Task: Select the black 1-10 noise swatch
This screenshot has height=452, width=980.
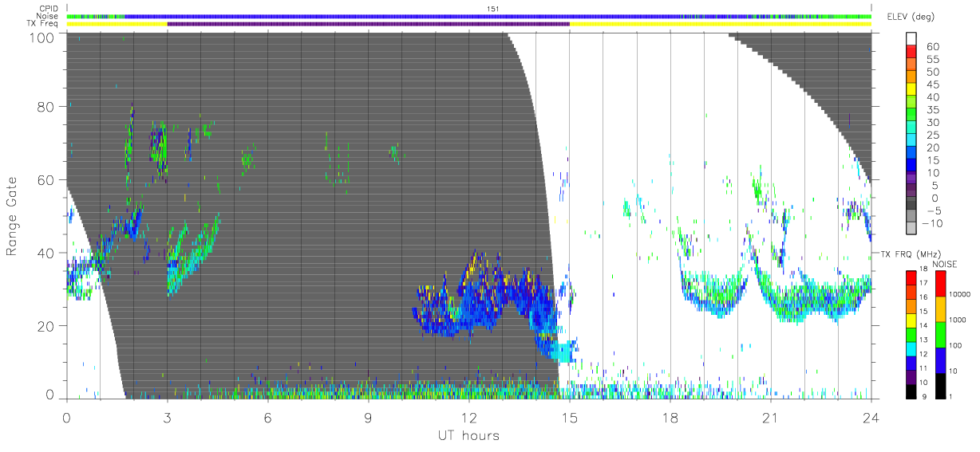Action: [942, 385]
